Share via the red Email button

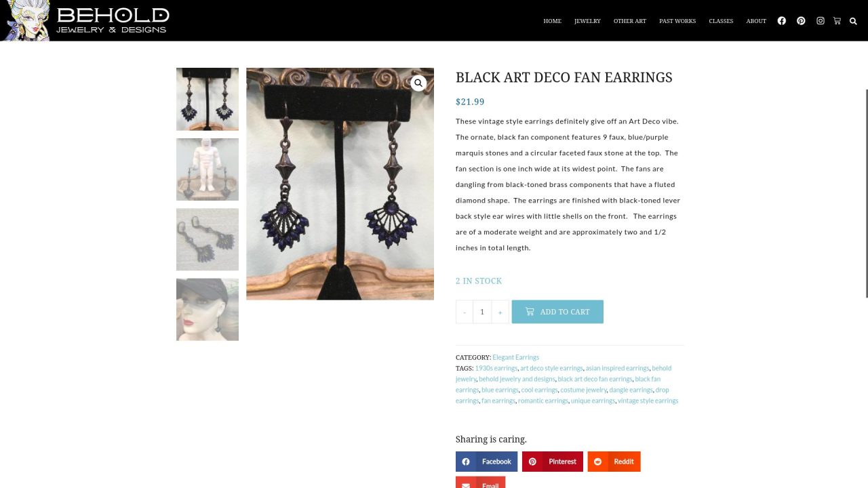(x=480, y=483)
